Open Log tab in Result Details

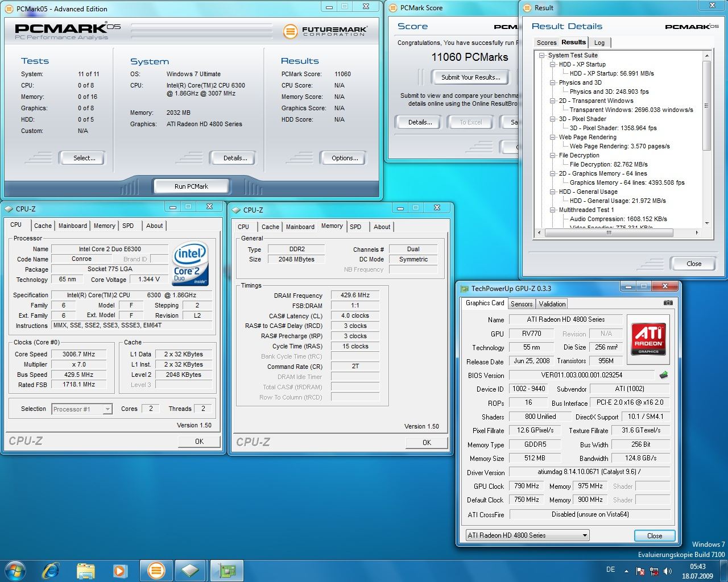599,43
